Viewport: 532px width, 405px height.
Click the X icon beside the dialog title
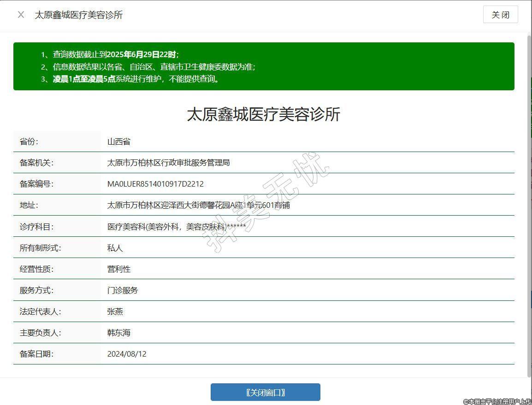[21, 15]
